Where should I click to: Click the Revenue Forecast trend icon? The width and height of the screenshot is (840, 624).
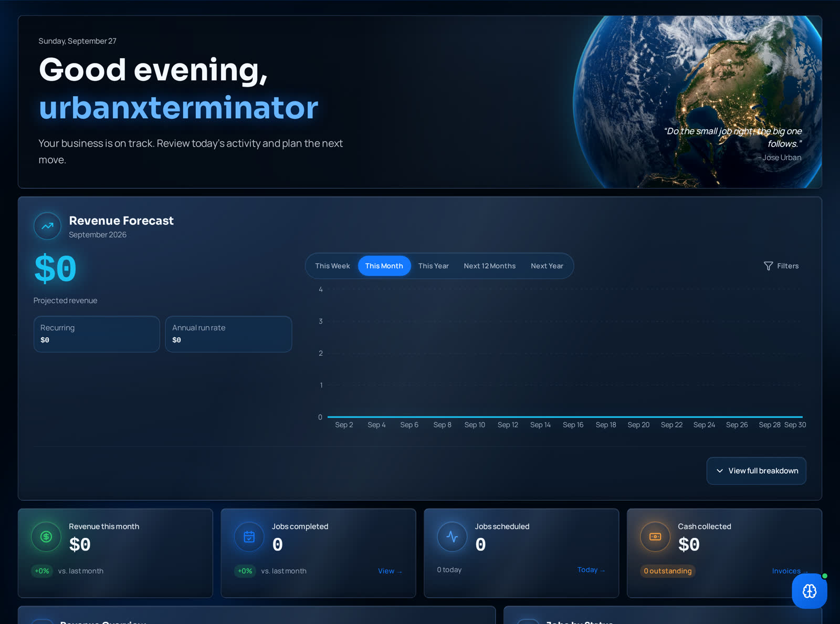coord(47,226)
